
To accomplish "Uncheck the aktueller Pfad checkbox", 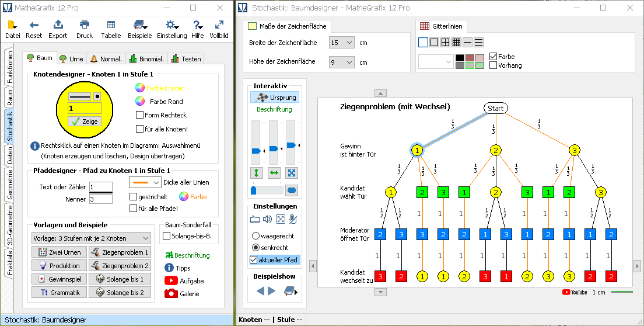I will tap(253, 260).
